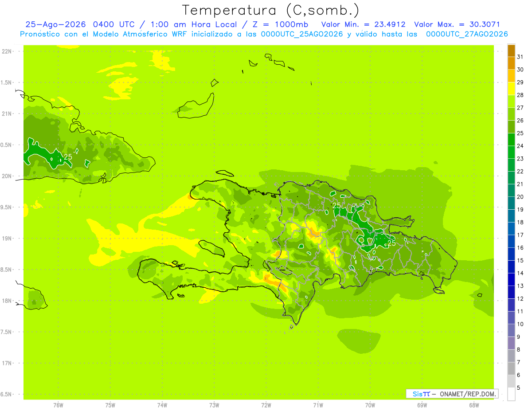Click blue legend swatch between 14 and 15

(x=511, y=267)
